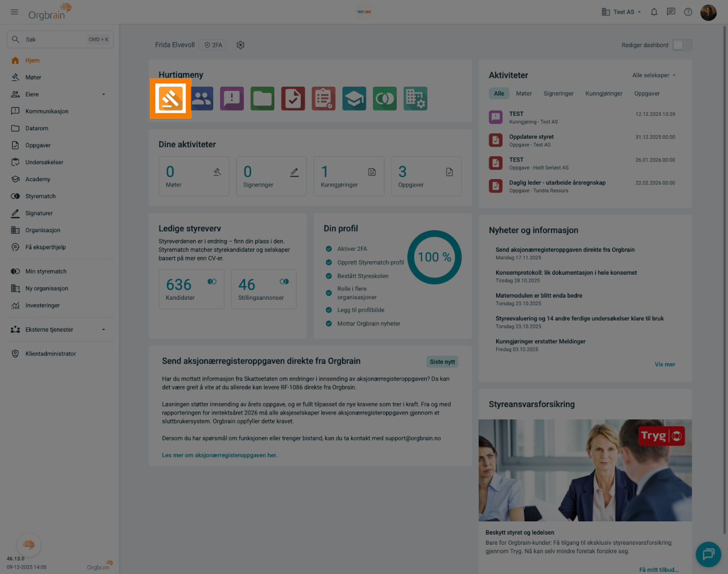This screenshot has width=728, height=574.
Task: Open the 46 Stillingsannonser card
Action: pos(264,289)
